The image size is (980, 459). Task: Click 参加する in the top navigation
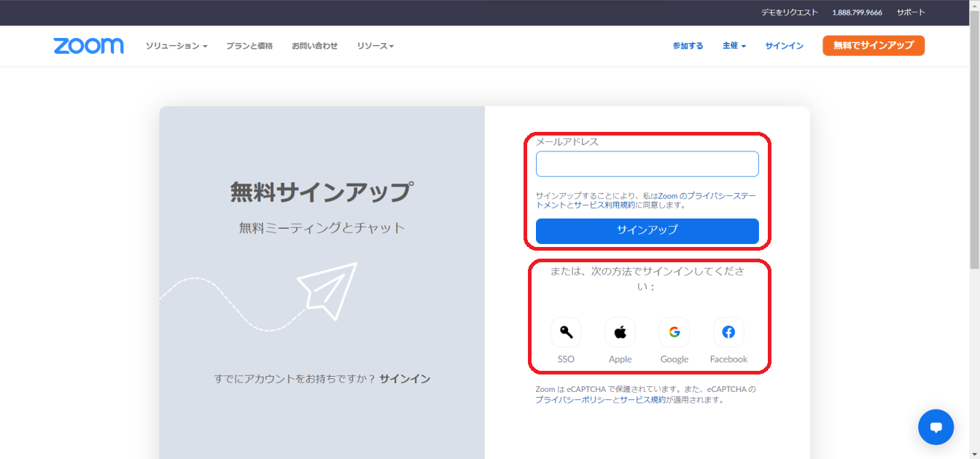coord(688,46)
